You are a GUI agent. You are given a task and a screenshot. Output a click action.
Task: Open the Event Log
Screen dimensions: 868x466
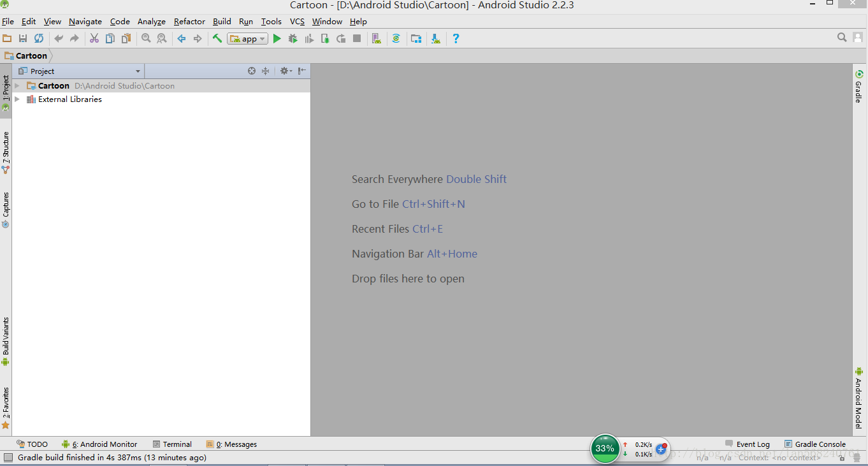click(747, 444)
